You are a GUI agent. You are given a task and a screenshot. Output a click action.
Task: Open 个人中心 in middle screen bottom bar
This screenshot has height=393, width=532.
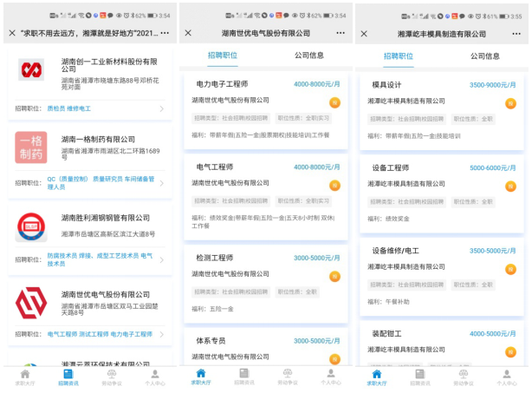(x=331, y=377)
